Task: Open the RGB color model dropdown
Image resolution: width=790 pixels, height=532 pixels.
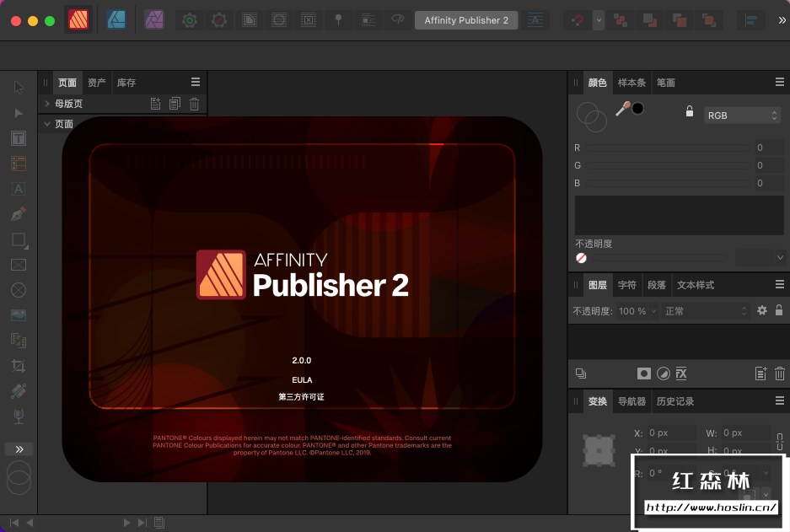Action: (x=742, y=116)
